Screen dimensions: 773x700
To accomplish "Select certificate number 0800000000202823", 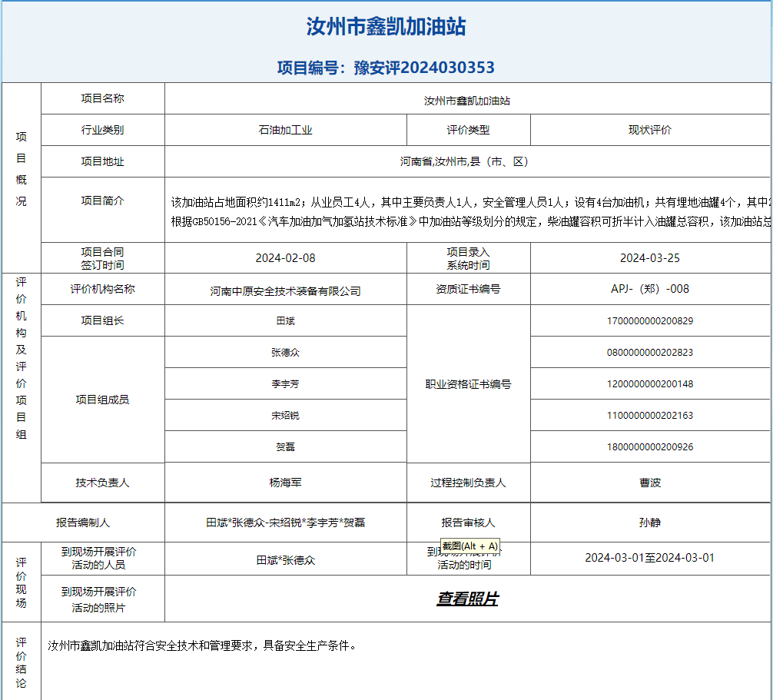I will point(650,353).
